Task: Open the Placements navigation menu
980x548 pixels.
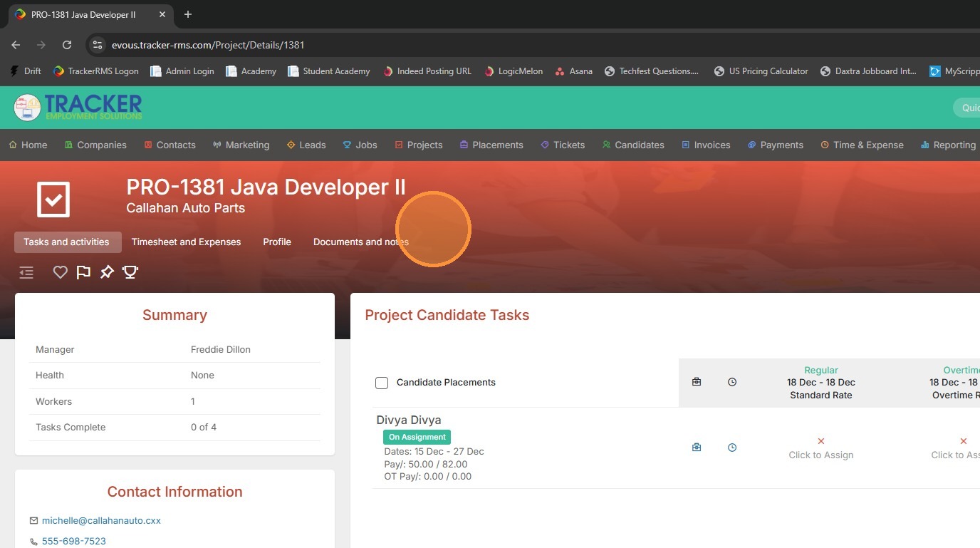Action: click(491, 145)
